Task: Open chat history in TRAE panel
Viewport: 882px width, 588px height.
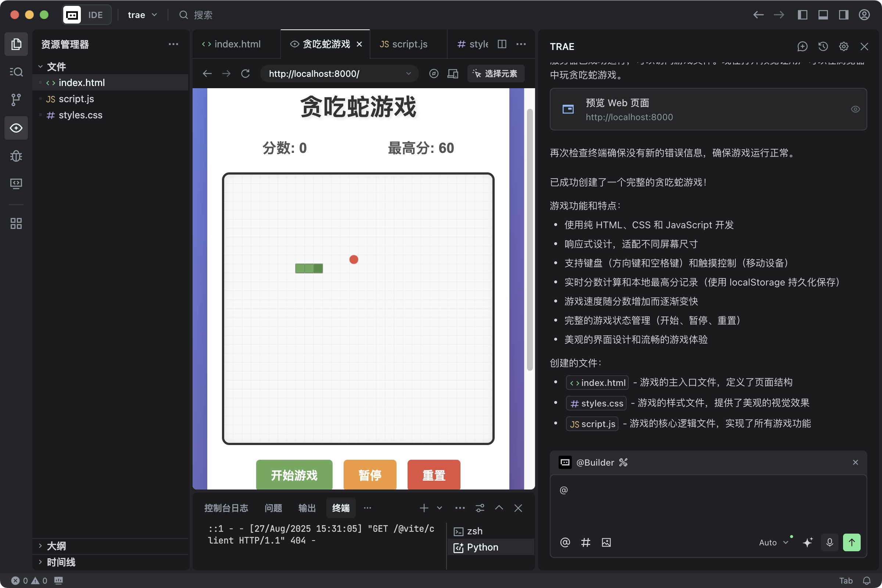Action: coord(823,47)
